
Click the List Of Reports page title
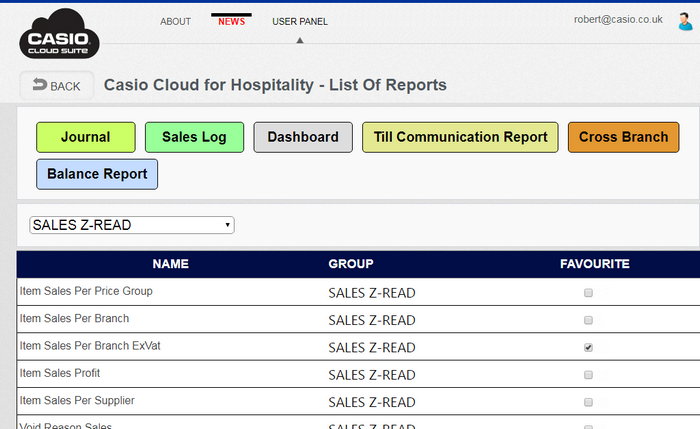coord(275,85)
